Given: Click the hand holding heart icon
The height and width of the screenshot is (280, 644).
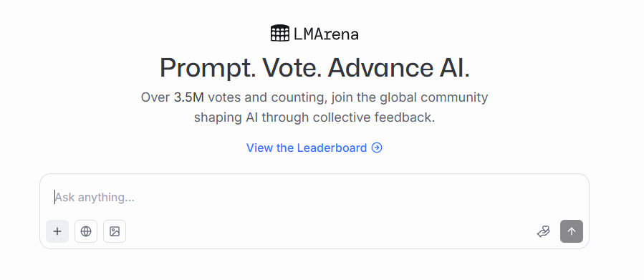Looking at the screenshot, I should click(544, 231).
